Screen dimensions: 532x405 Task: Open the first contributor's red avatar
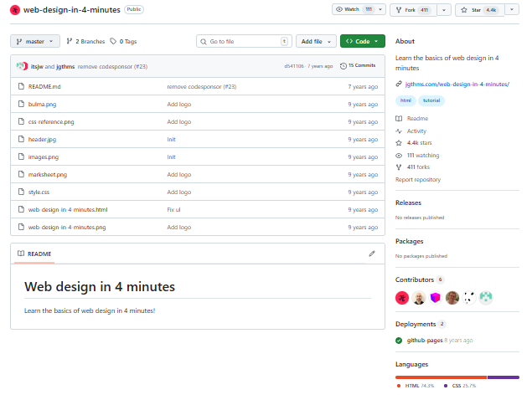pyautogui.click(x=402, y=298)
